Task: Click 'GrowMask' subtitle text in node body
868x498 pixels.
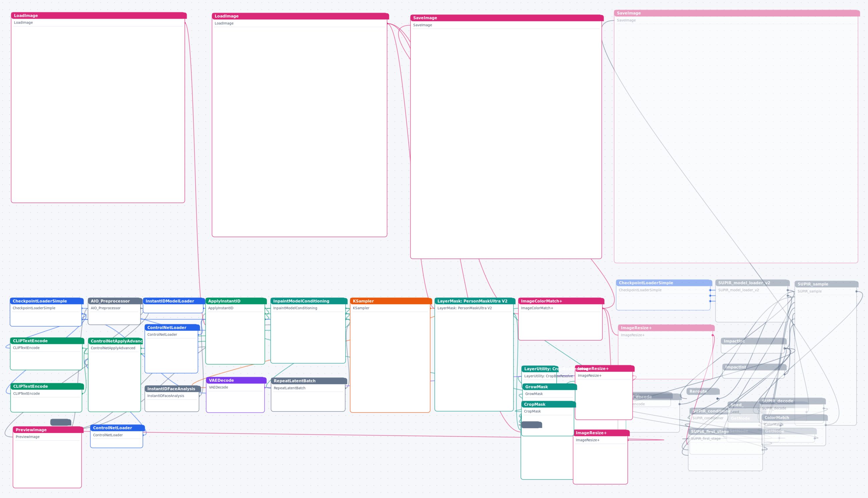Action: pyautogui.click(x=533, y=394)
